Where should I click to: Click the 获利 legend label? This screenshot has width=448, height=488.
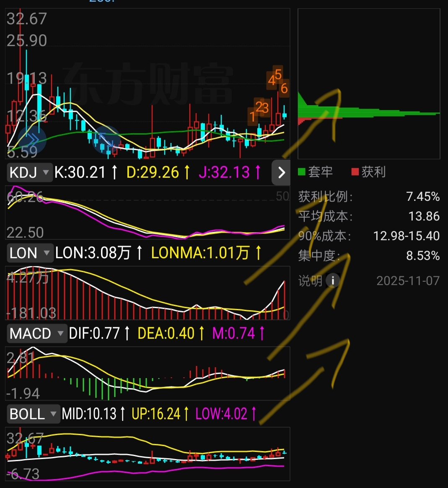pyautogui.click(x=374, y=172)
